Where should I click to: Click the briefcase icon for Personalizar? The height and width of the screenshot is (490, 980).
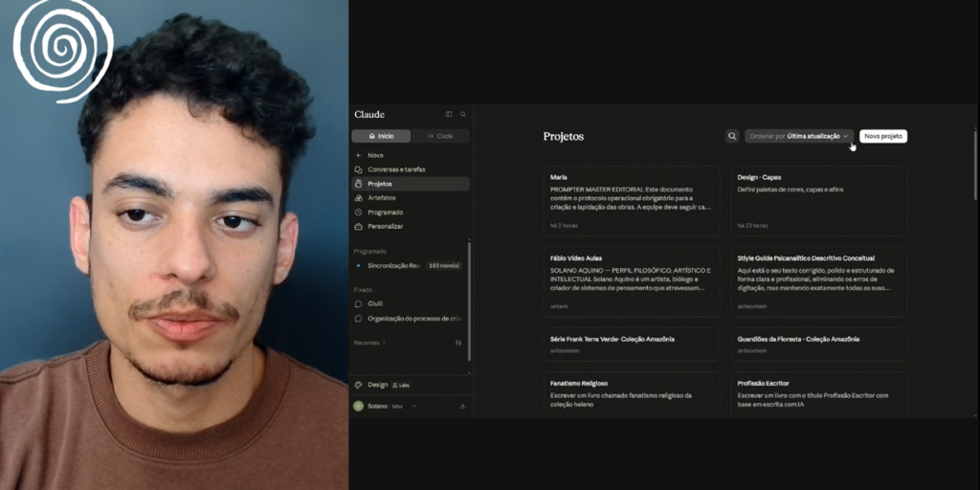[358, 226]
